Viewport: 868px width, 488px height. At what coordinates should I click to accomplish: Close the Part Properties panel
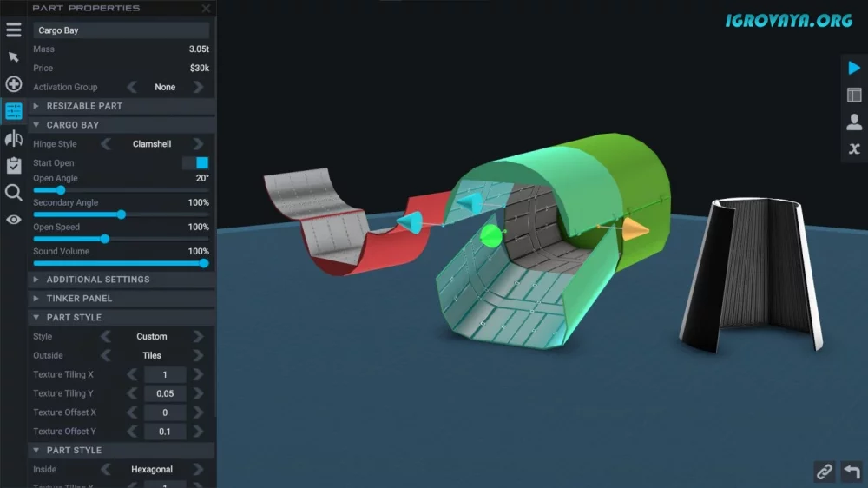(x=206, y=9)
